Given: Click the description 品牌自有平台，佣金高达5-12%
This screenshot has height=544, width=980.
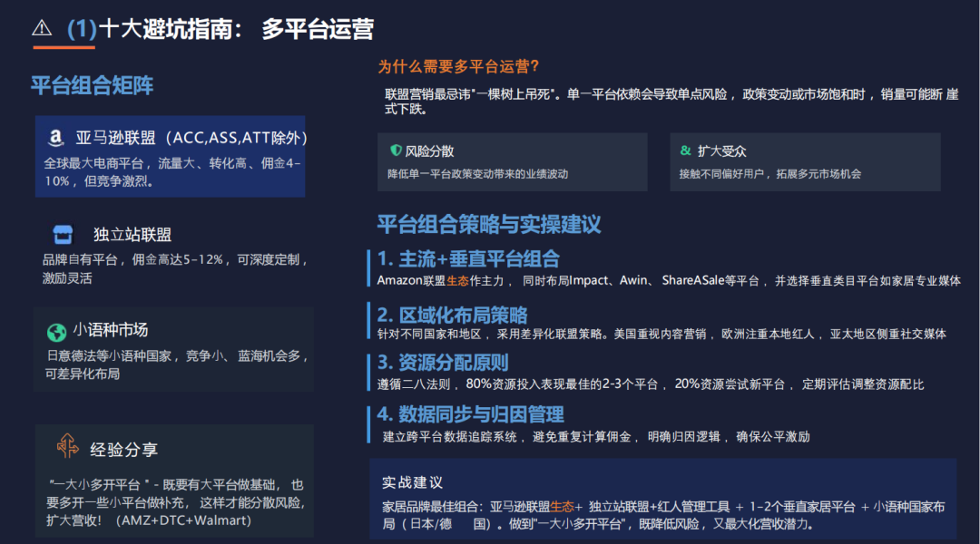Looking at the screenshot, I should (132, 259).
